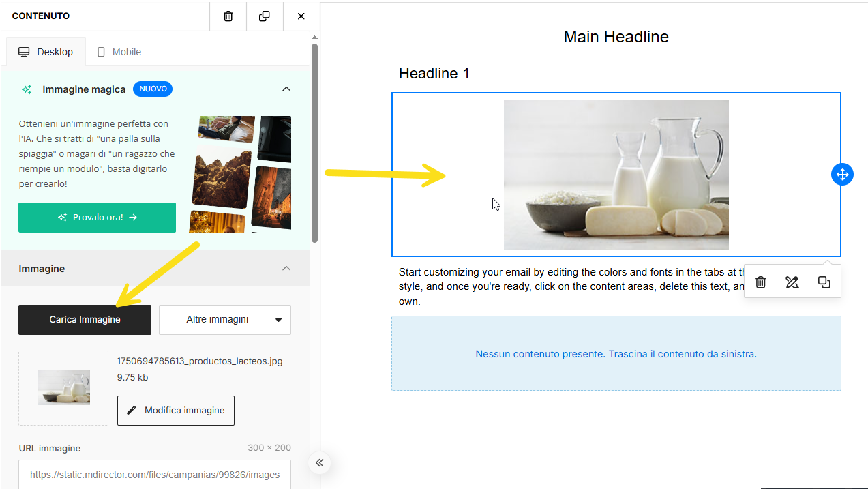Delete block using floating toolbar trash icon
The image size is (868, 489).
click(761, 282)
